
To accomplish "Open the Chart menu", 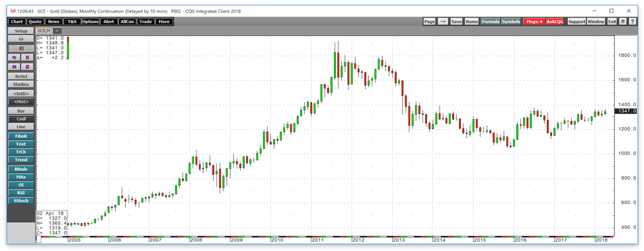I will coord(17,22).
